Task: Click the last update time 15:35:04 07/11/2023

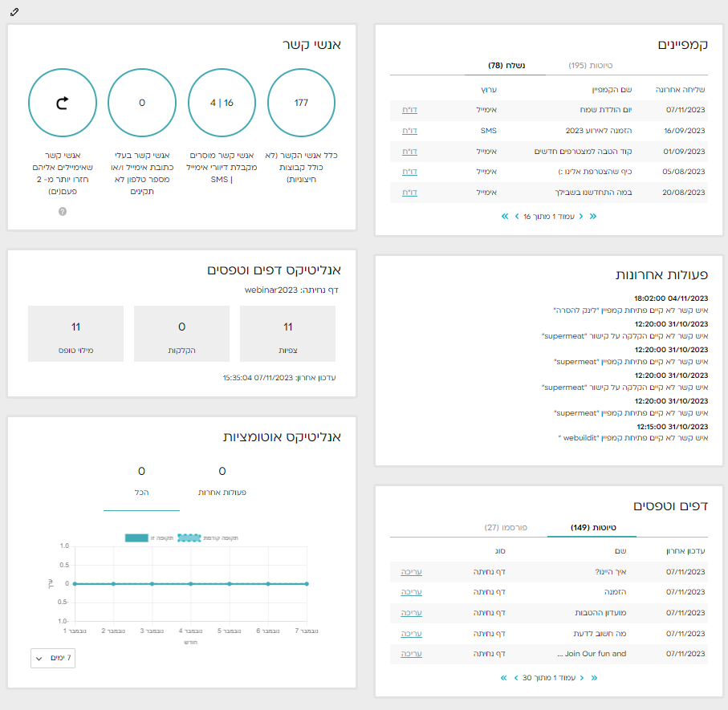Action: pos(258,378)
